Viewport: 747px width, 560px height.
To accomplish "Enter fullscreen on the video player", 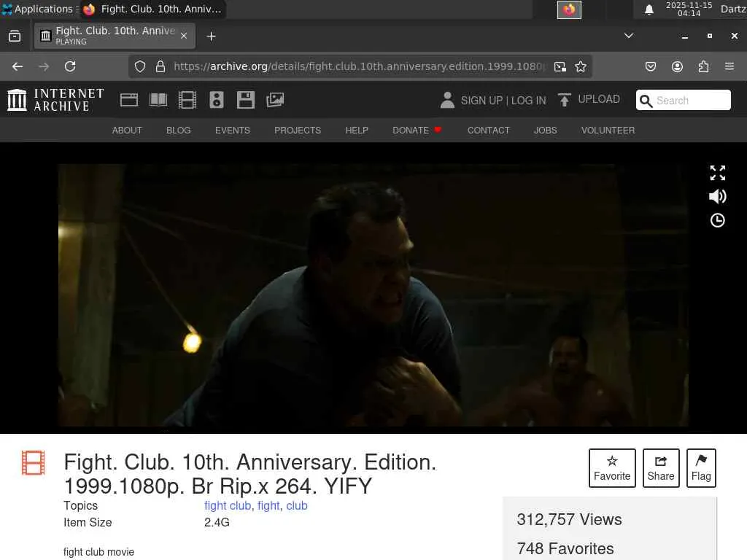I will click(718, 173).
